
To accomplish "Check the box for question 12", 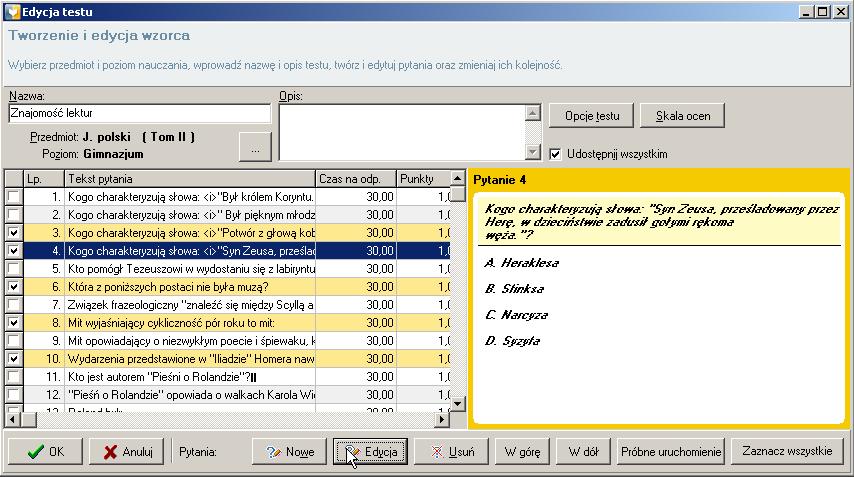I will [14, 394].
